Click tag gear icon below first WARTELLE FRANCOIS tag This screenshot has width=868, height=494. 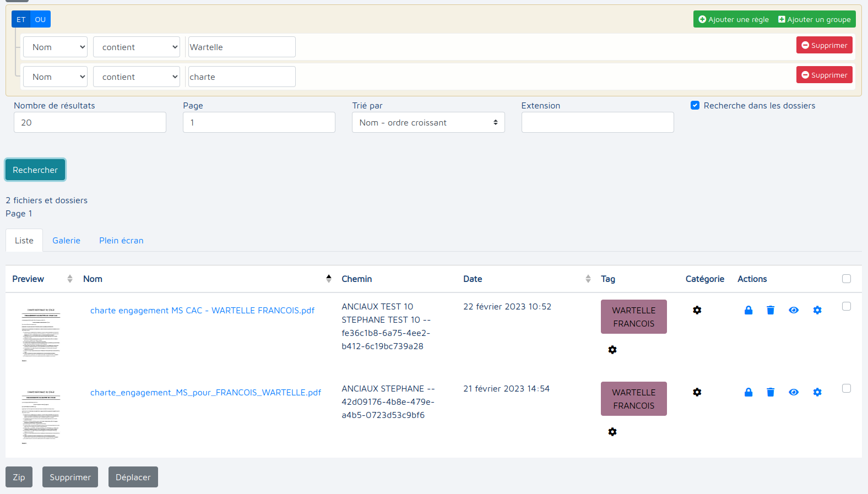612,350
